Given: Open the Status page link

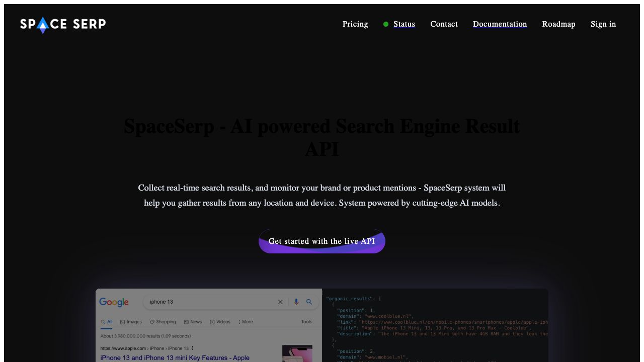Looking at the screenshot, I should tap(404, 24).
